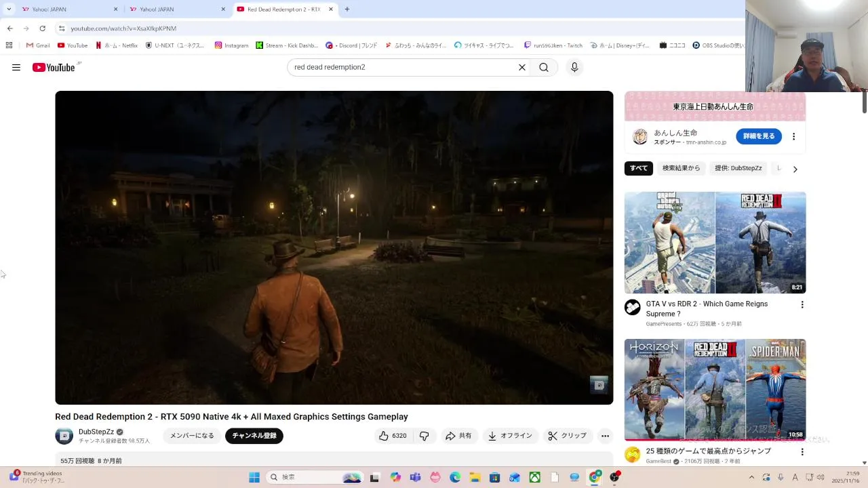Viewport: 868px width, 488px height.
Task: Click the GamePresents channel icon
Action: pos(633,308)
